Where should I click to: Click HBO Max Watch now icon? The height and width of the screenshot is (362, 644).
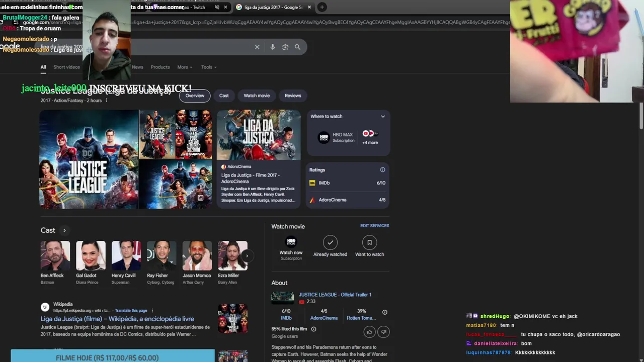[291, 242]
